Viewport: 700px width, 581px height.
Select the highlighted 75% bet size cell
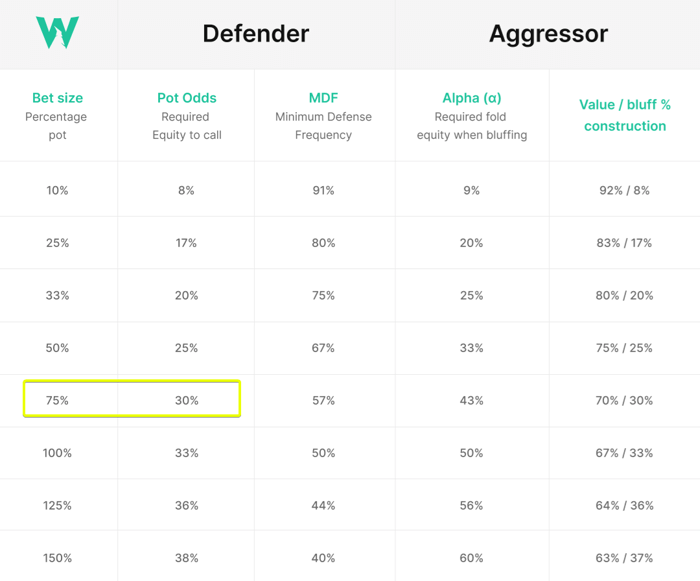58,400
